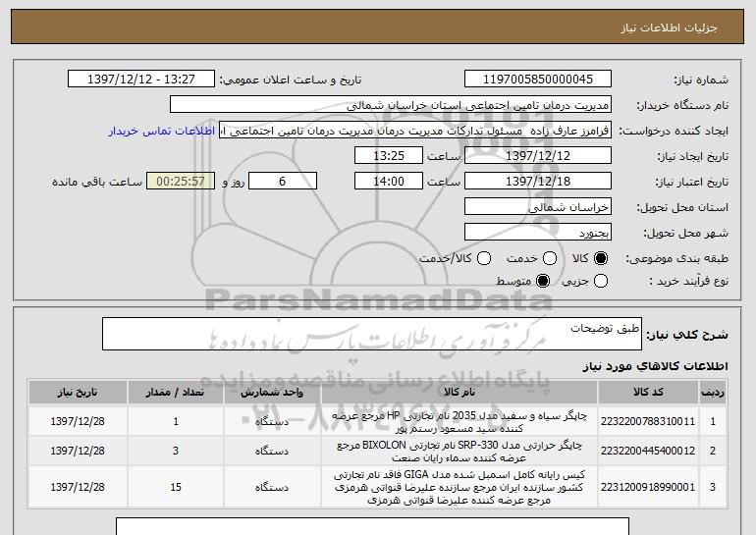Click quantity 3 in row 2
This screenshot has height=535, width=756.
pos(176,451)
